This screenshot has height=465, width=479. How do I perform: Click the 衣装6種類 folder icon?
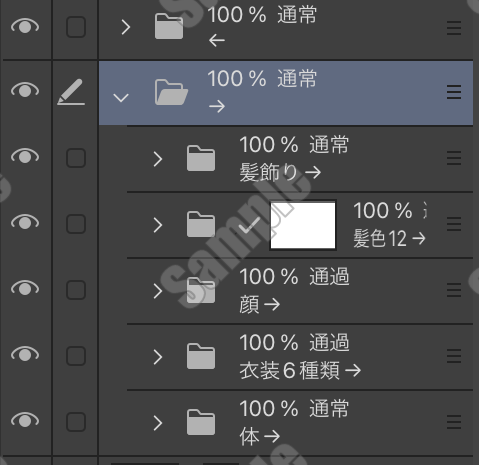201,356
